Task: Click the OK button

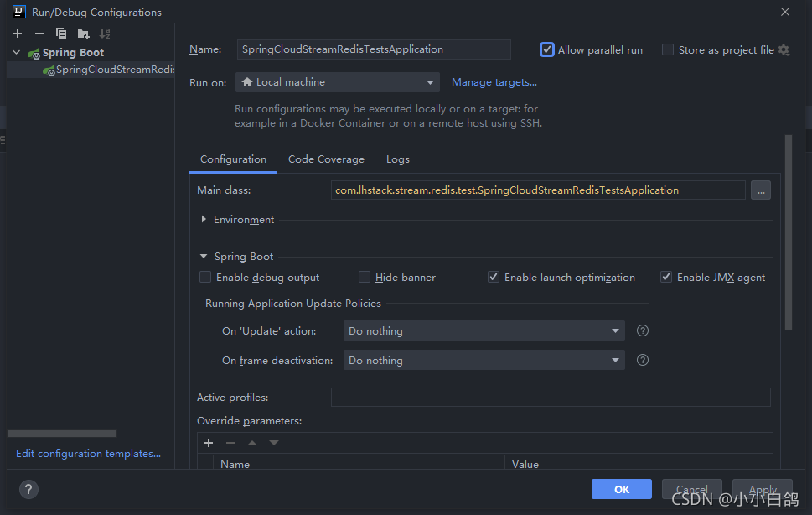Action: pos(622,489)
